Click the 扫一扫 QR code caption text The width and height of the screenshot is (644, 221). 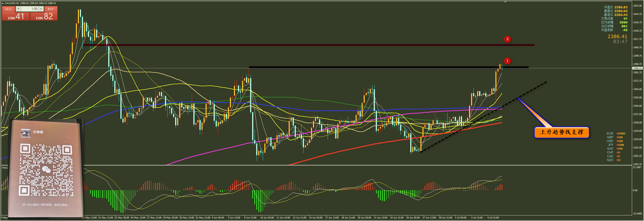pyautogui.click(x=46, y=205)
